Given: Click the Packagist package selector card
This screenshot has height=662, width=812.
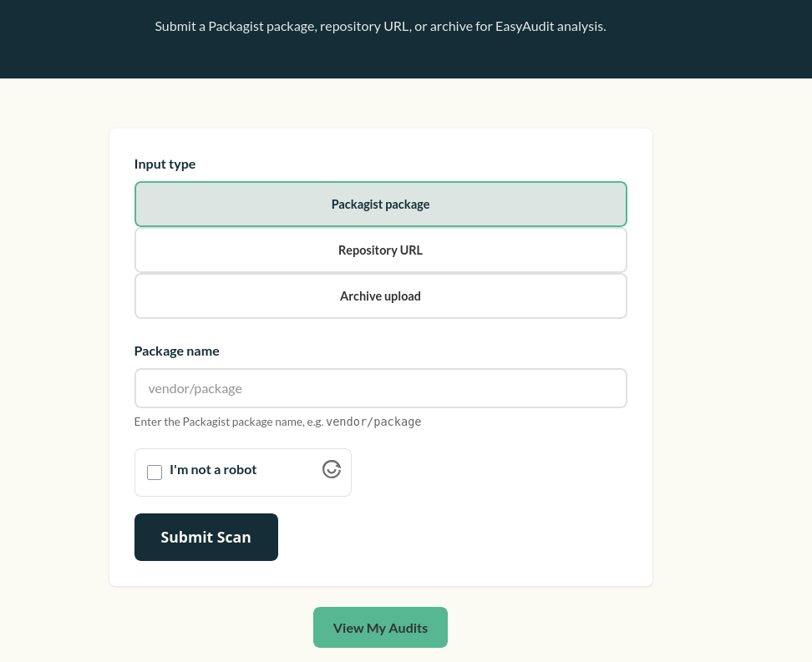Looking at the screenshot, I should pyautogui.click(x=380, y=204).
